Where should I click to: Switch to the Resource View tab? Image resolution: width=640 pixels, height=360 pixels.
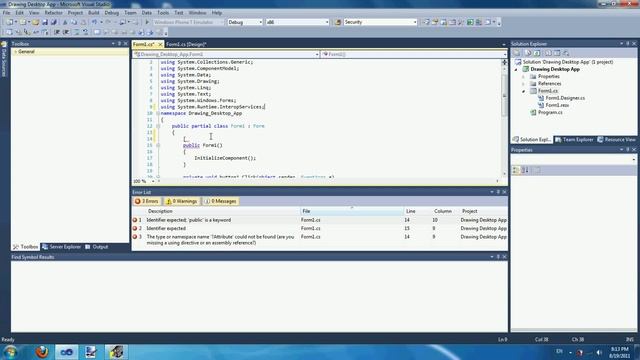(x=616, y=140)
